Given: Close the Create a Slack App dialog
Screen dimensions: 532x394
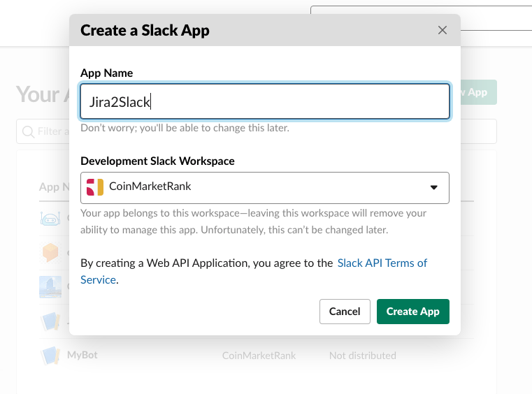Looking at the screenshot, I should [x=442, y=30].
